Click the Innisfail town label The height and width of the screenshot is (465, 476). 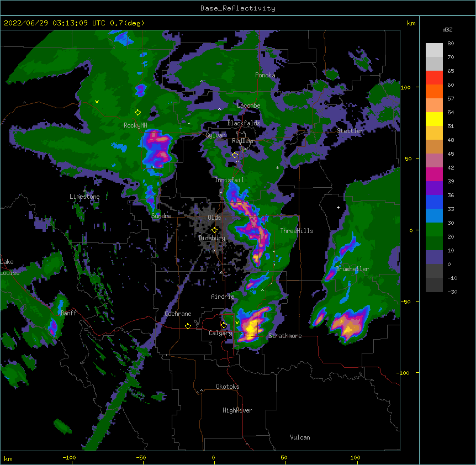[x=229, y=180]
